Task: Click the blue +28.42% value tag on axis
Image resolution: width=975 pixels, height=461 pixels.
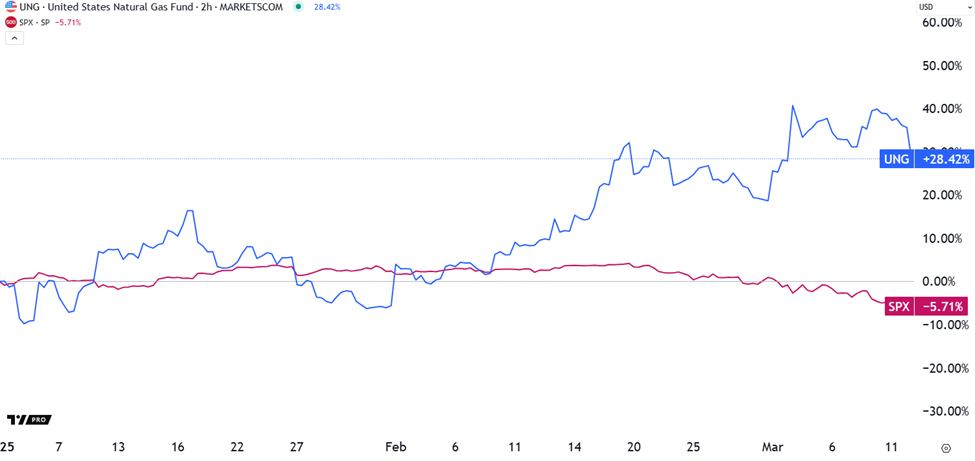Action: point(944,159)
